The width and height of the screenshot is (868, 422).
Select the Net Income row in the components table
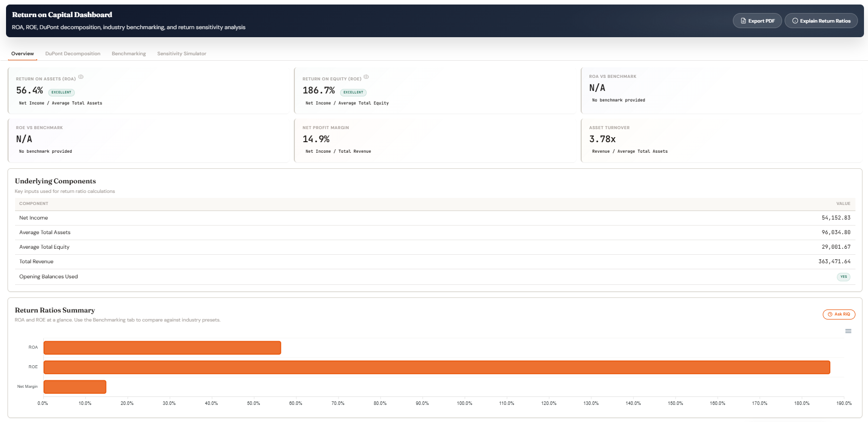click(x=435, y=218)
